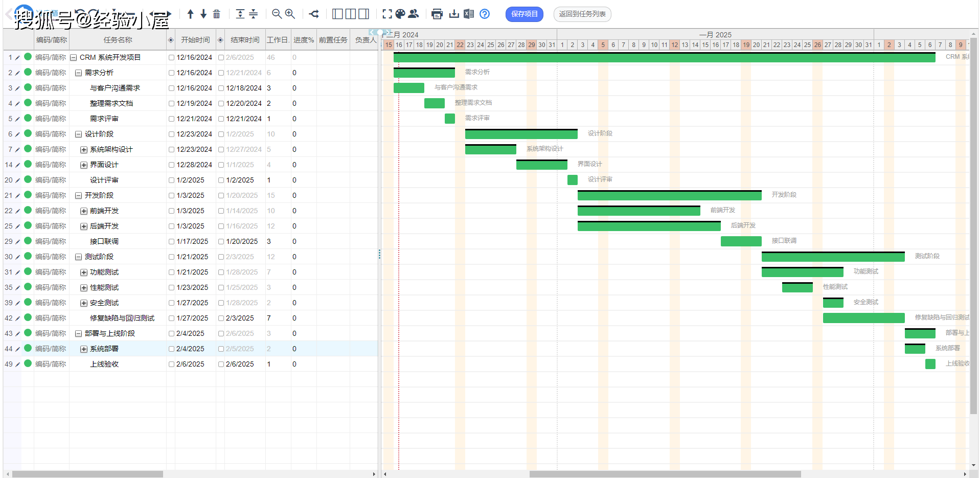
Task: Select the 后端开发 task name
Action: click(104, 226)
